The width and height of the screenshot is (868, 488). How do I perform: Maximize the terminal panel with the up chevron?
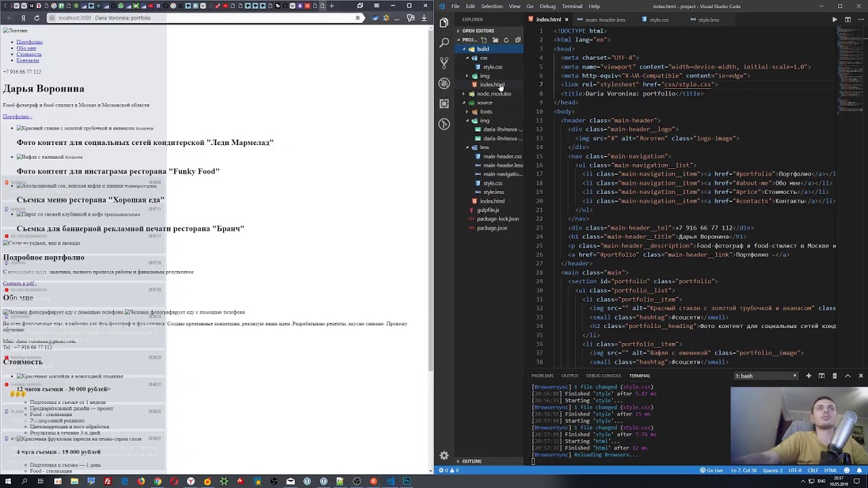click(848, 375)
